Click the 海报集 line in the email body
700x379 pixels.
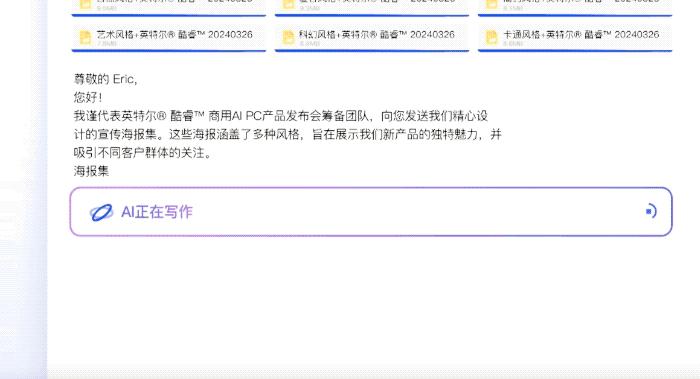point(91,171)
